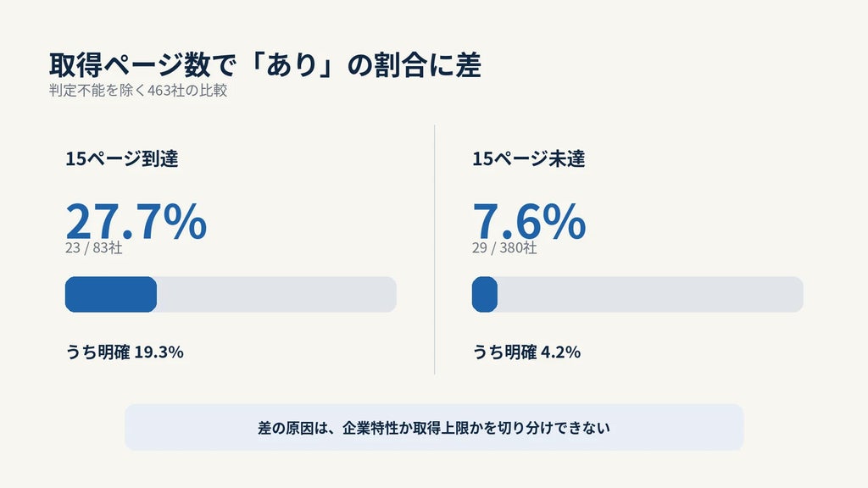Click the 23 / 83社 caption
868x488 pixels.
[93, 248]
